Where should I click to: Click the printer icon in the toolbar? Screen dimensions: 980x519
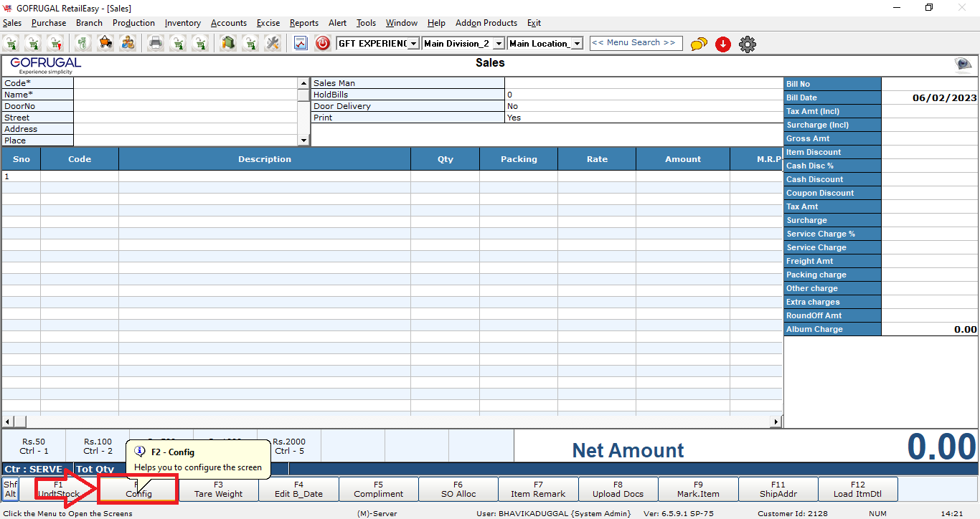click(155, 44)
